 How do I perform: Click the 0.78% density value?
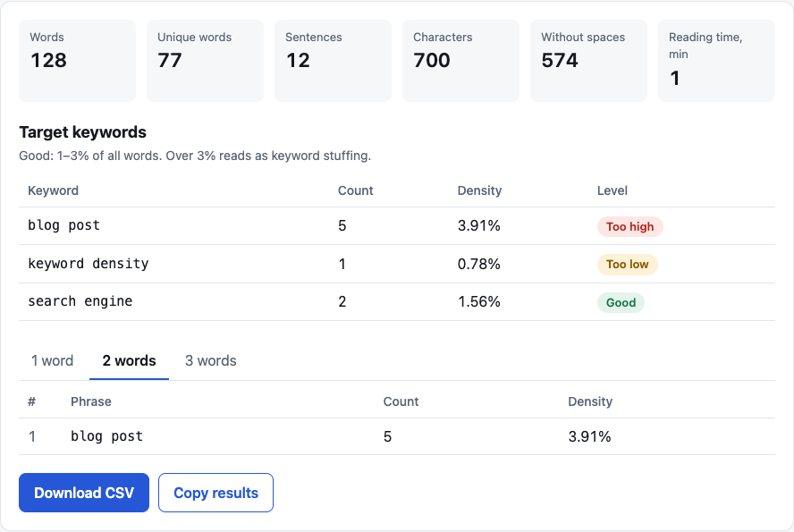[479, 264]
